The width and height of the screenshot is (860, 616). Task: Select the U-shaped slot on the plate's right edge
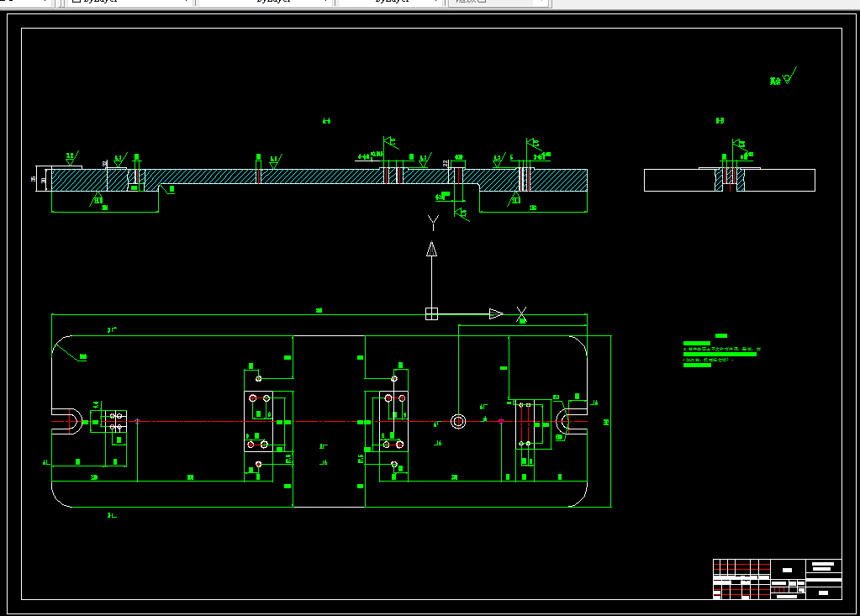(572, 421)
